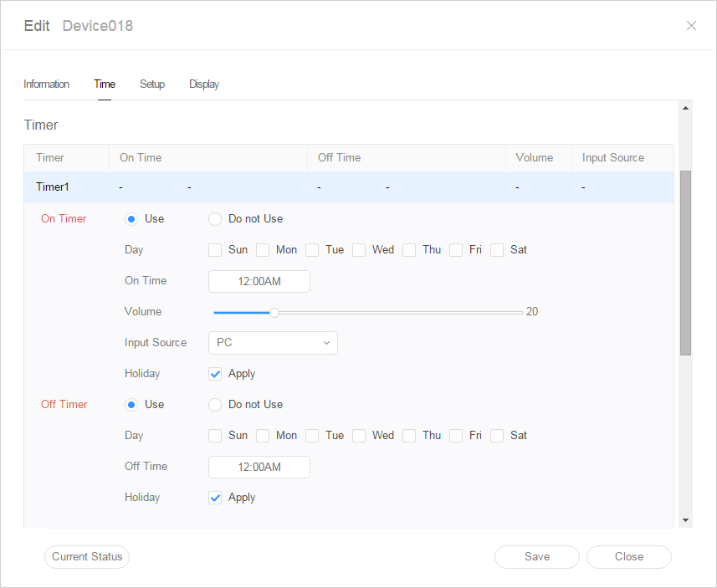Click the Close button at bottom
717x588 pixels.
(x=628, y=557)
